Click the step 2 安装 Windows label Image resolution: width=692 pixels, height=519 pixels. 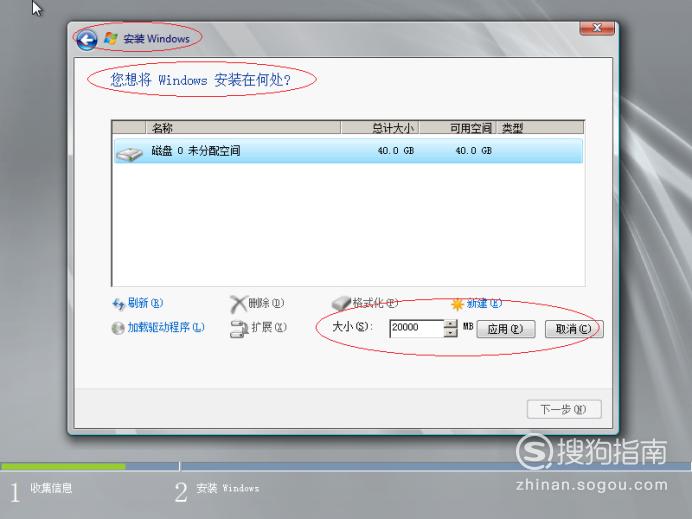point(228,488)
